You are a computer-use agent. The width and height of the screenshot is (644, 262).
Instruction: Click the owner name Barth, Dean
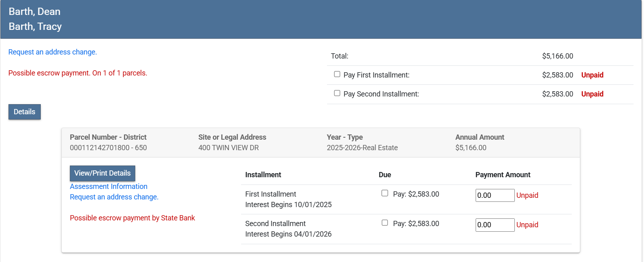click(x=35, y=12)
